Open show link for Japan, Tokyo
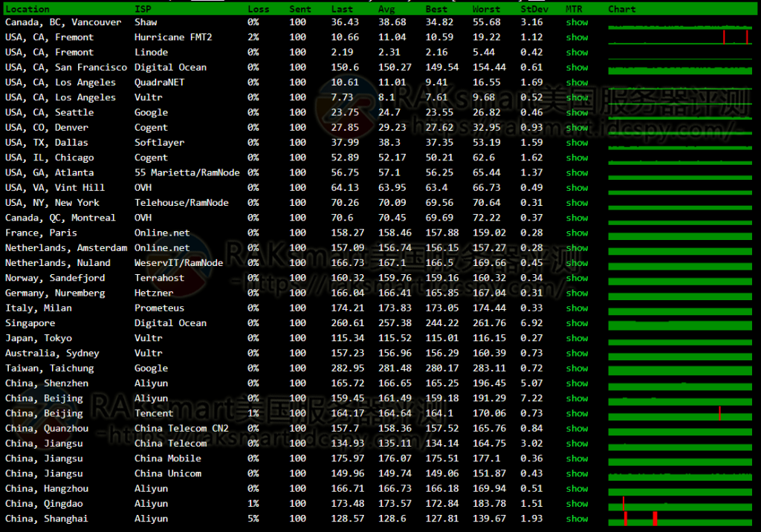The width and height of the screenshot is (761, 532). [x=577, y=338]
